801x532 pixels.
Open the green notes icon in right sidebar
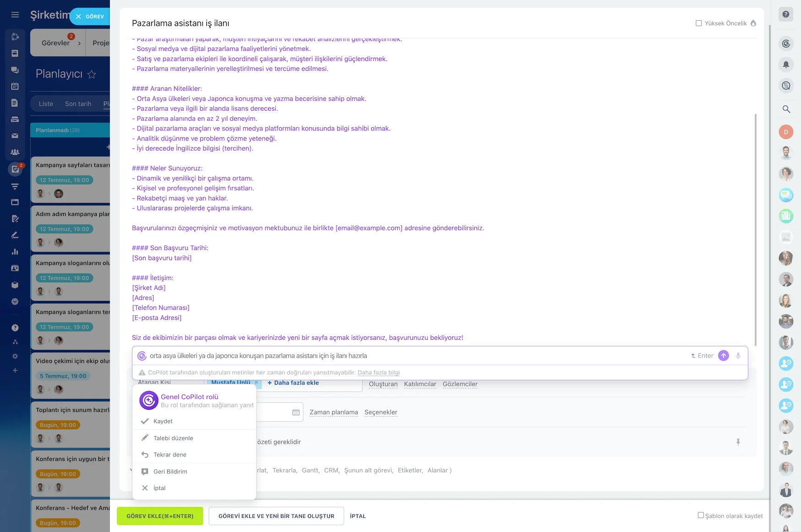pos(786,216)
